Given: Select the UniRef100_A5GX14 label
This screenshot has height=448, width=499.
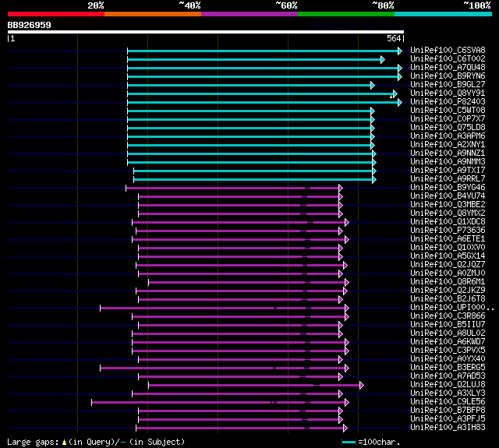Looking at the screenshot, I should [448, 256].
